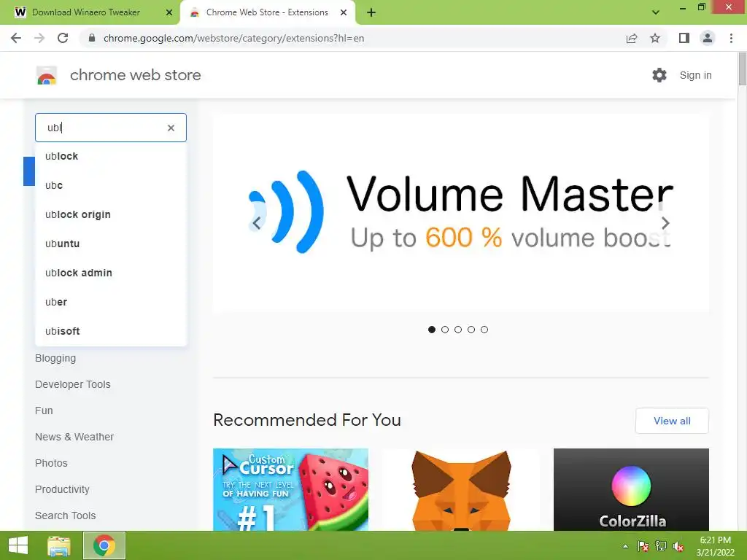
Task: Close the Chrome Web Store tab
Action: point(344,12)
